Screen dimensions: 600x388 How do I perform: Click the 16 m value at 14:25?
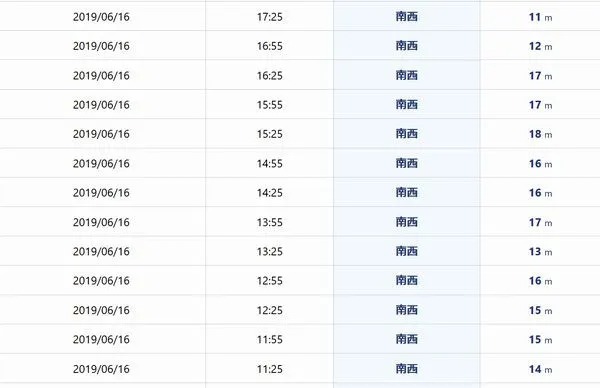(540, 193)
